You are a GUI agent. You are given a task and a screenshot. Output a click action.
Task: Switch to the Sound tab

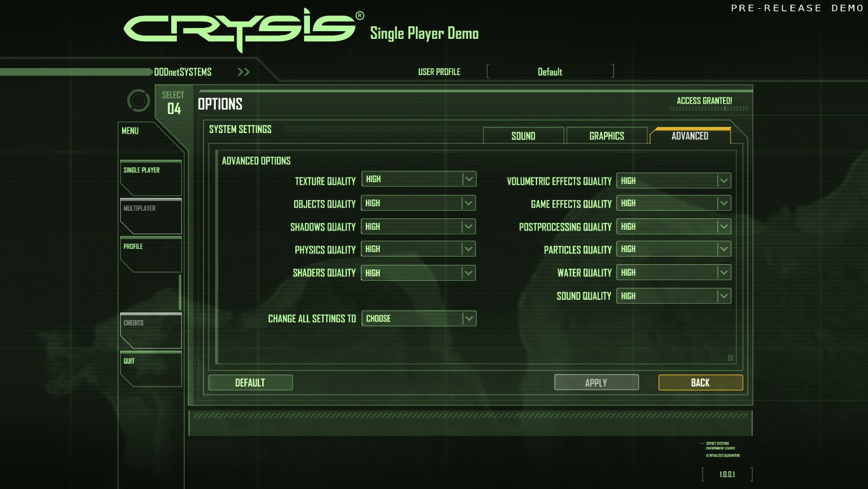[524, 136]
